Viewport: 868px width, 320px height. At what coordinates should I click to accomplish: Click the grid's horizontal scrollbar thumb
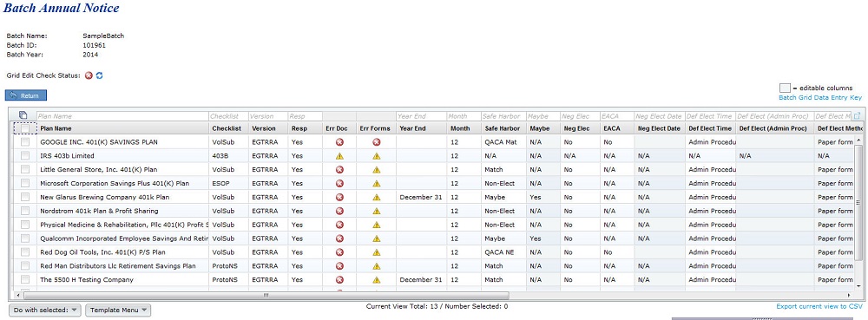tap(266, 296)
